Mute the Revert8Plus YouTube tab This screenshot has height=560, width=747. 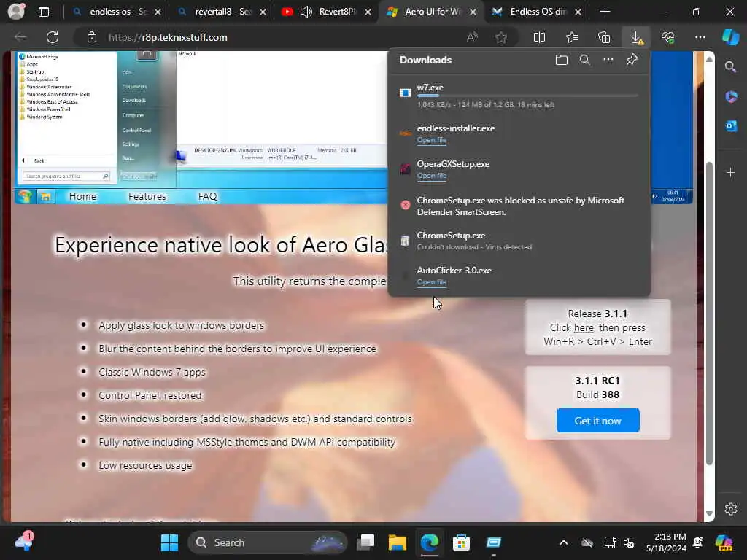pyautogui.click(x=306, y=12)
